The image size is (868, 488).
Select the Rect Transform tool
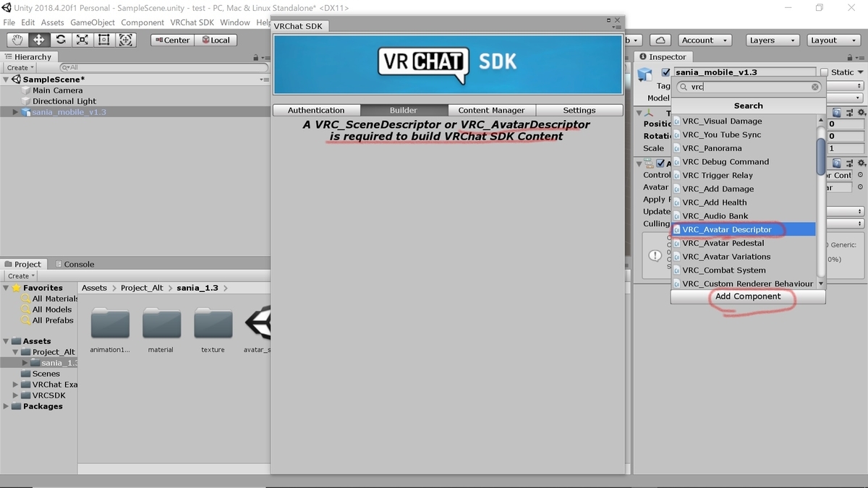(x=104, y=40)
